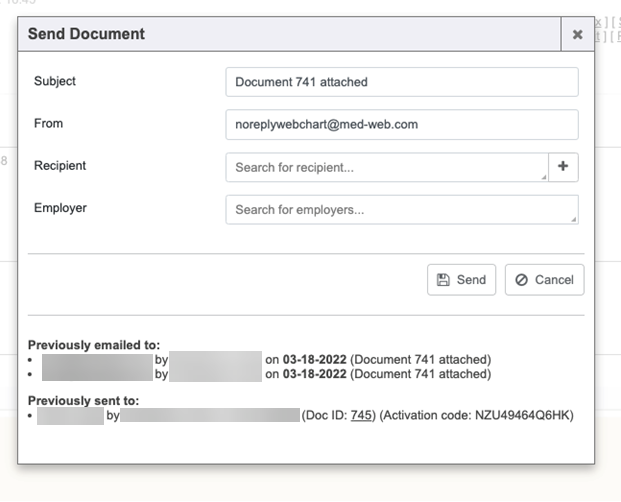Screen dimensions: 621x502
Task: Focus the Subject text field
Action: tap(401, 82)
